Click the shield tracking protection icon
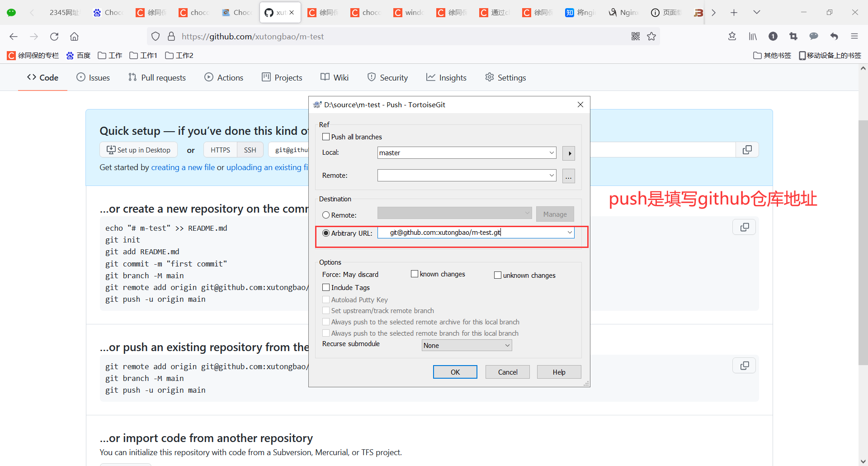The image size is (868, 466). tap(156, 37)
